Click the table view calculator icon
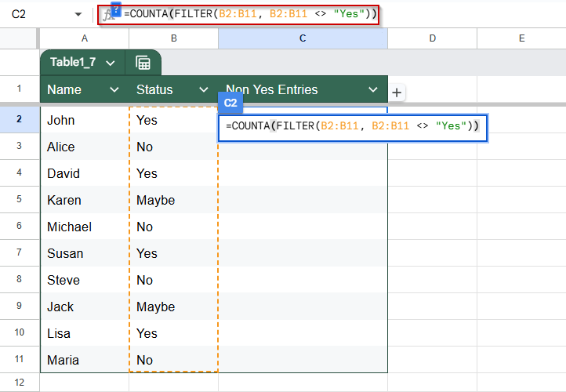The height and width of the screenshot is (392, 566). 143,63
